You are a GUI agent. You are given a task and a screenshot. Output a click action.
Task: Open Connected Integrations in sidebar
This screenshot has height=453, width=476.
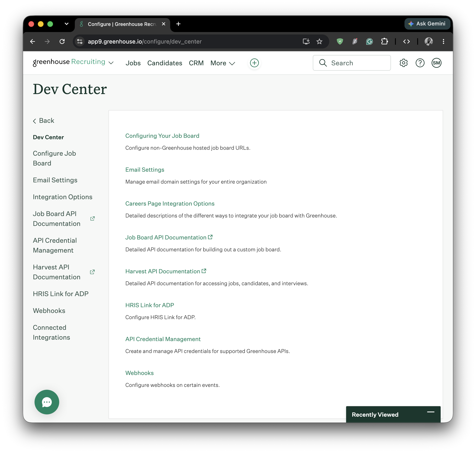click(x=51, y=332)
